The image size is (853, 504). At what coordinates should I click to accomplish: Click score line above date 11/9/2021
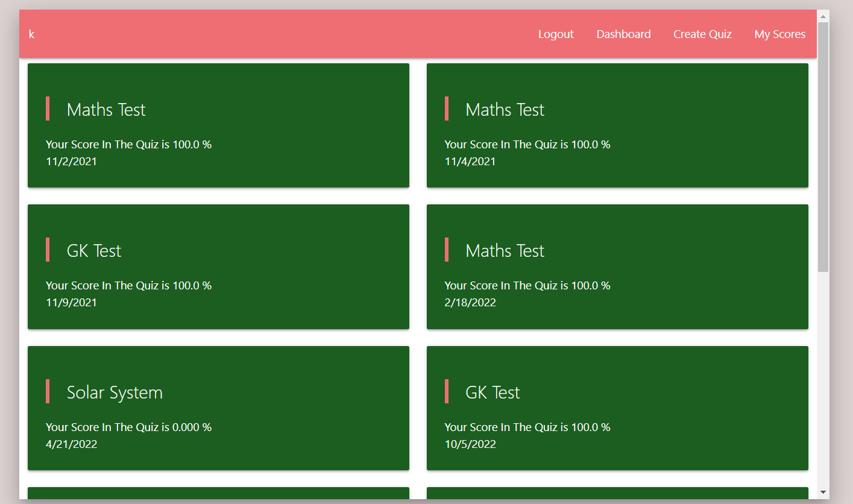pyautogui.click(x=128, y=286)
